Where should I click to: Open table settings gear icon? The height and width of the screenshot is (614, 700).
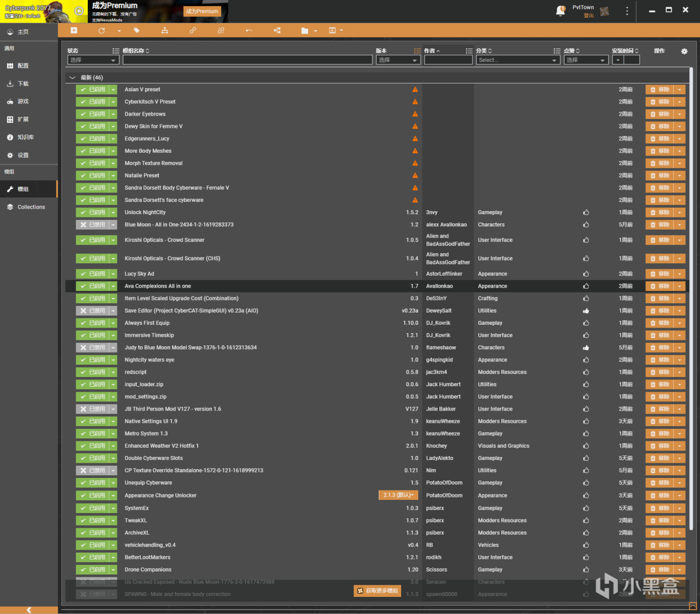point(684,51)
